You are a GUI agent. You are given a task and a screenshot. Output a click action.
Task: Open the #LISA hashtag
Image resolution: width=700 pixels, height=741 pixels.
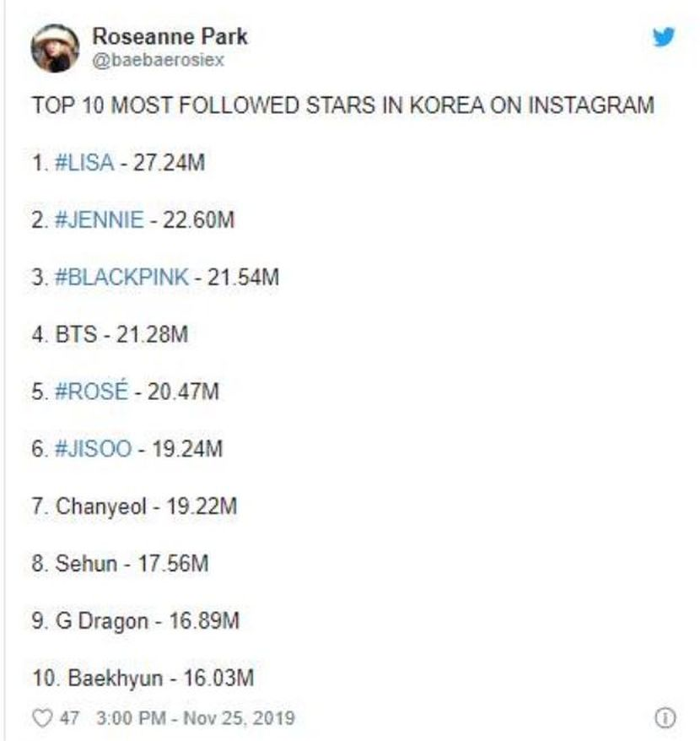click(83, 162)
